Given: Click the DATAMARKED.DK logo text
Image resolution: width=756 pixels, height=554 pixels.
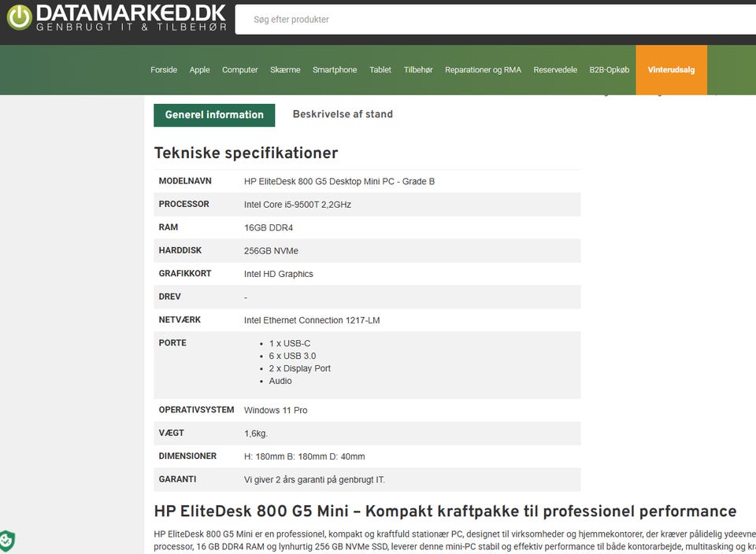Looking at the screenshot, I should 132,13.
